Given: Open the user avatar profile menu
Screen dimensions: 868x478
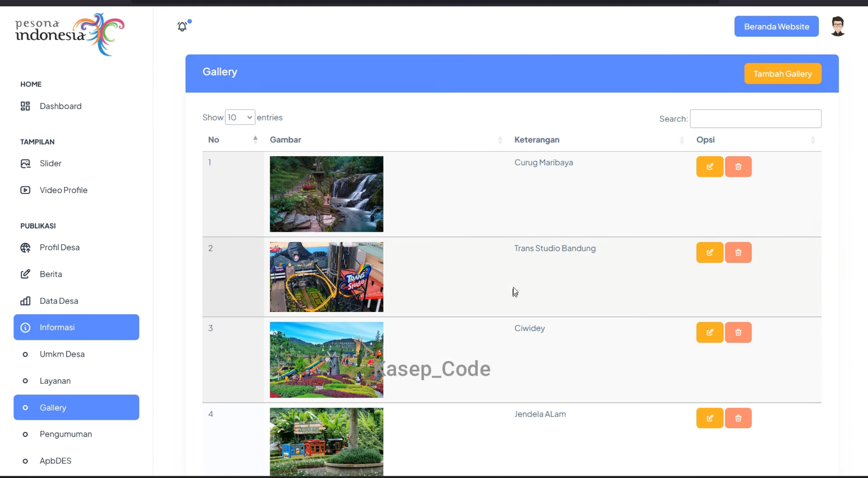Looking at the screenshot, I should (x=837, y=26).
